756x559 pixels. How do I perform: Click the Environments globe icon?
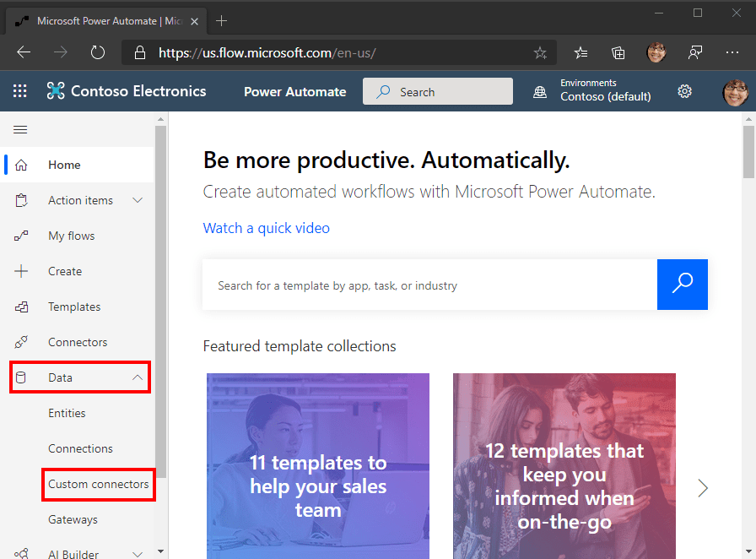tap(540, 92)
